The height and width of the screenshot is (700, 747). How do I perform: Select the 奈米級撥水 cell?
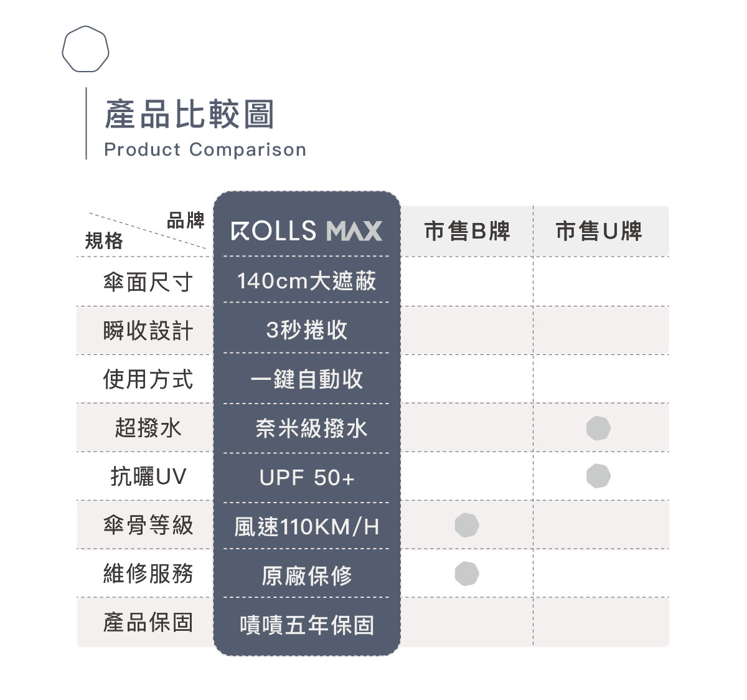pos(311,428)
